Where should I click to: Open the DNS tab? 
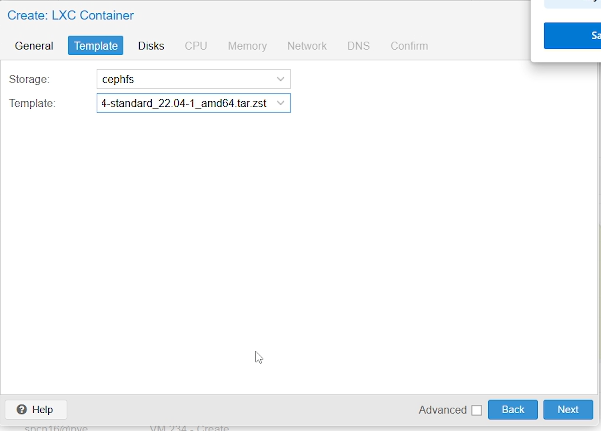[x=358, y=46]
